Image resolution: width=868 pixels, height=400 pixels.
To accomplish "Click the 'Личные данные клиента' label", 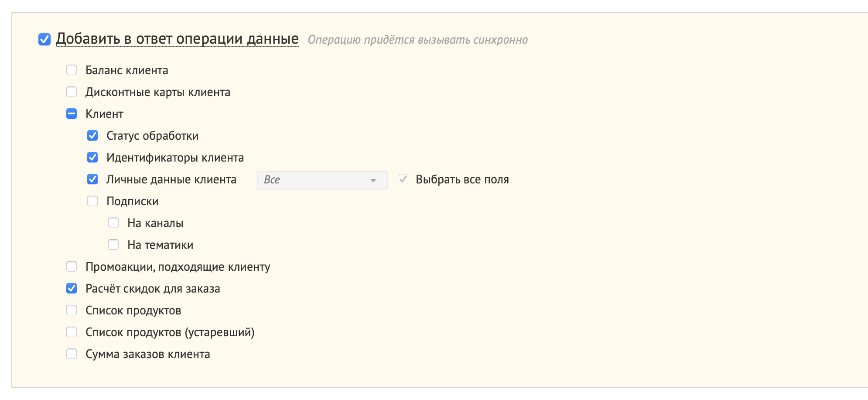I will 171,179.
